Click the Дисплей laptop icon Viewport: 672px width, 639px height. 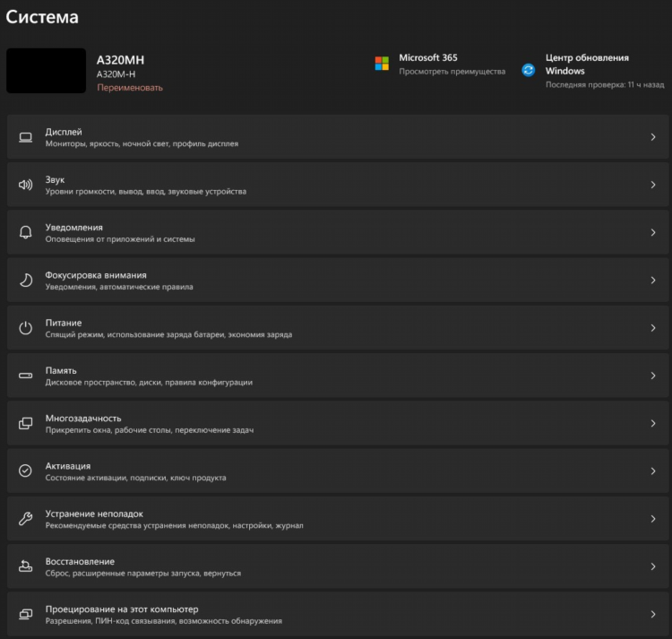pyautogui.click(x=25, y=137)
